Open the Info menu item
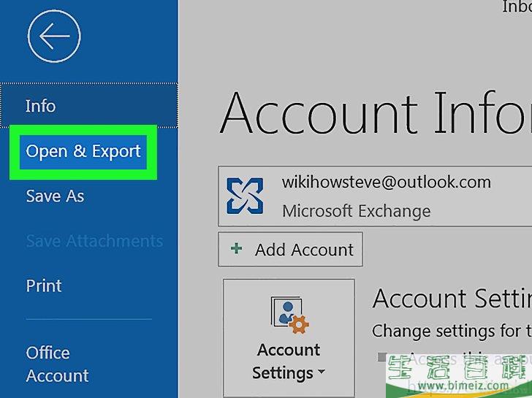 [89, 106]
